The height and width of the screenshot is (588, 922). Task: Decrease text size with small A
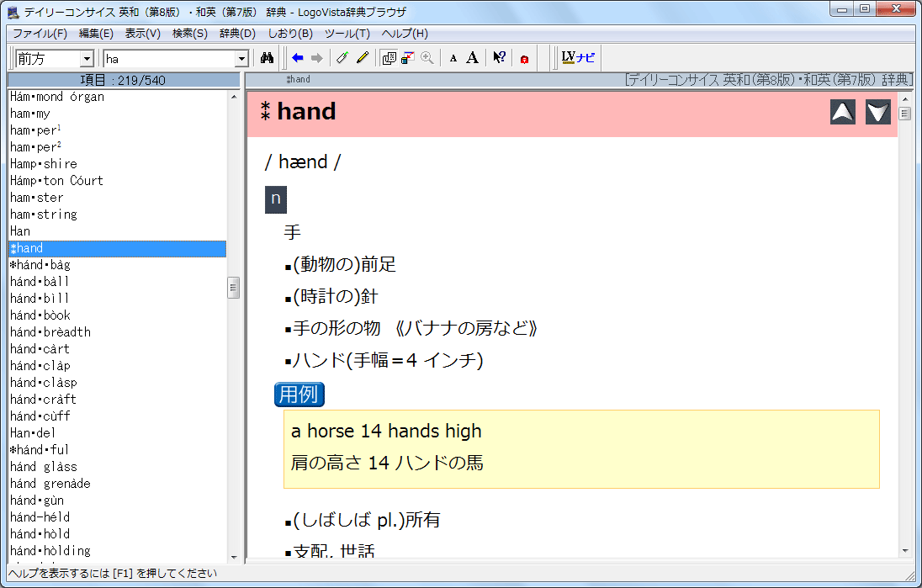point(453,58)
